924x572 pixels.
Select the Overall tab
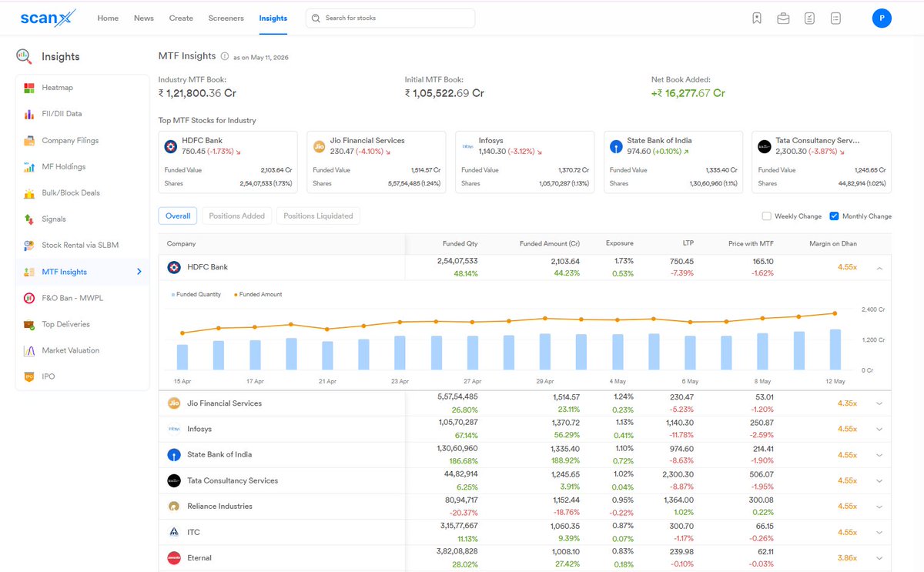pos(178,216)
